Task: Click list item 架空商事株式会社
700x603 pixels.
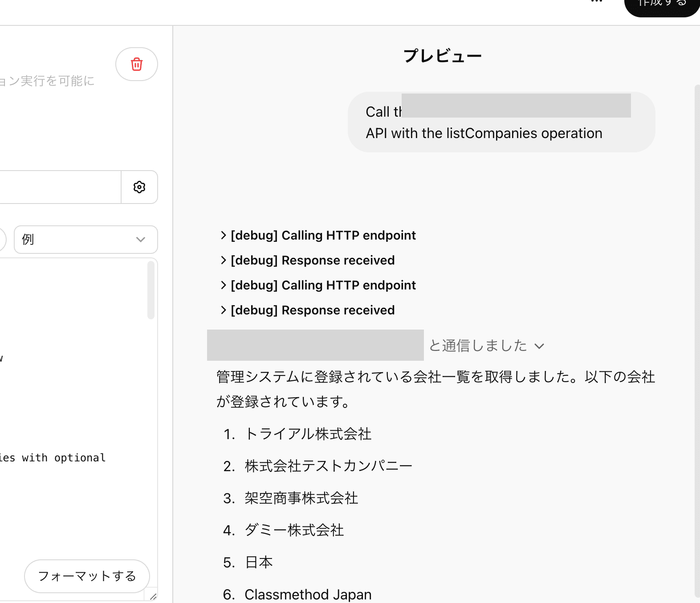Action: coord(301,498)
